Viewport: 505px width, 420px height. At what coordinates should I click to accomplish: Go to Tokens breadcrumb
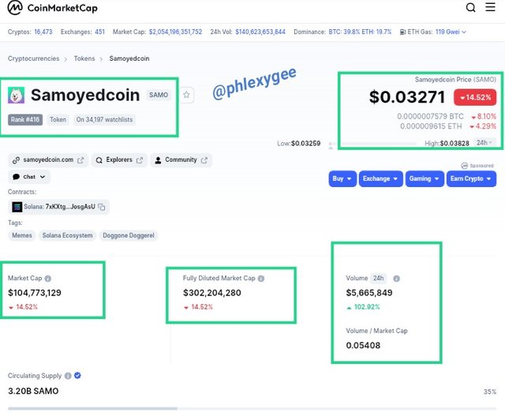(x=84, y=58)
